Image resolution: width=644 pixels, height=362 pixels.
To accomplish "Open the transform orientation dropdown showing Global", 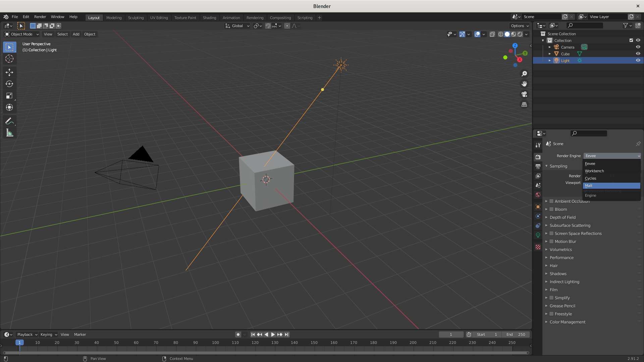I will pos(237,26).
